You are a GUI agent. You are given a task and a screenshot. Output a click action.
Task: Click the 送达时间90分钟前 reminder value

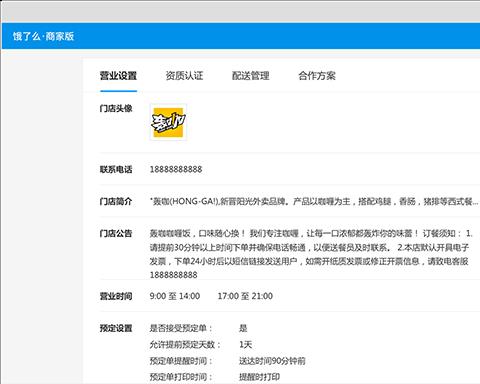(x=272, y=361)
